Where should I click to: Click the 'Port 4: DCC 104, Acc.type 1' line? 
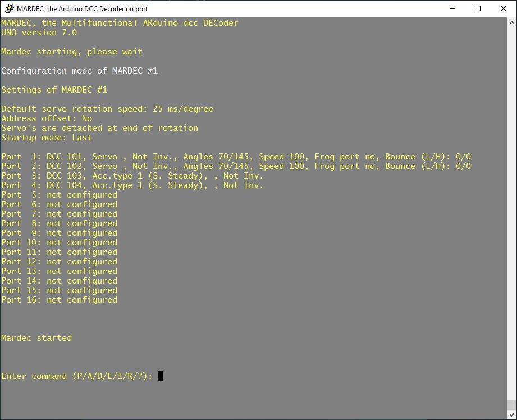[132, 185]
